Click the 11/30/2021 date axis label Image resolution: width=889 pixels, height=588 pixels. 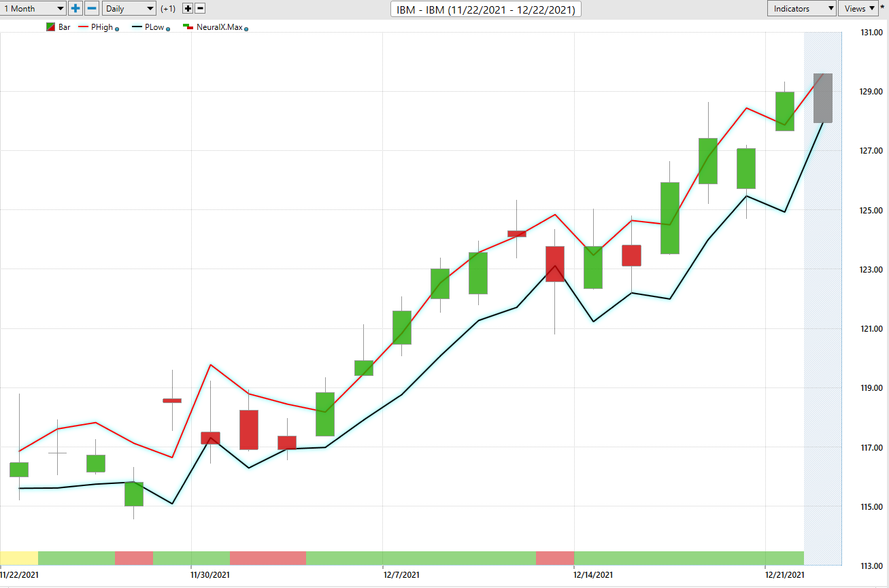(210, 574)
